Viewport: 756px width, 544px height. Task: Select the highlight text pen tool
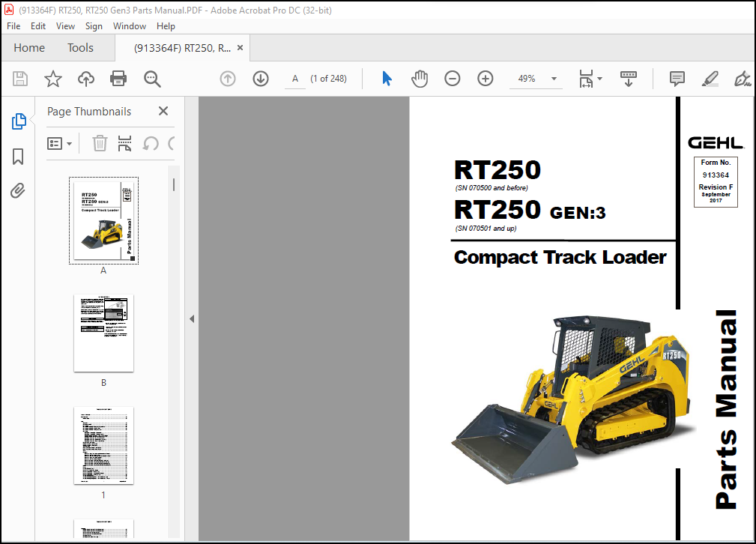tap(710, 79)
